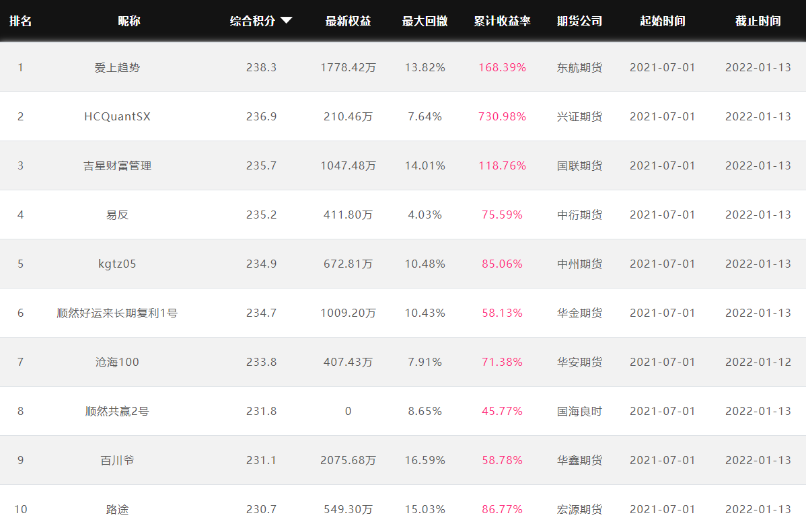Select equity value 672.81万
This screenshot has height=532, width=806.
tap(348, 264)
